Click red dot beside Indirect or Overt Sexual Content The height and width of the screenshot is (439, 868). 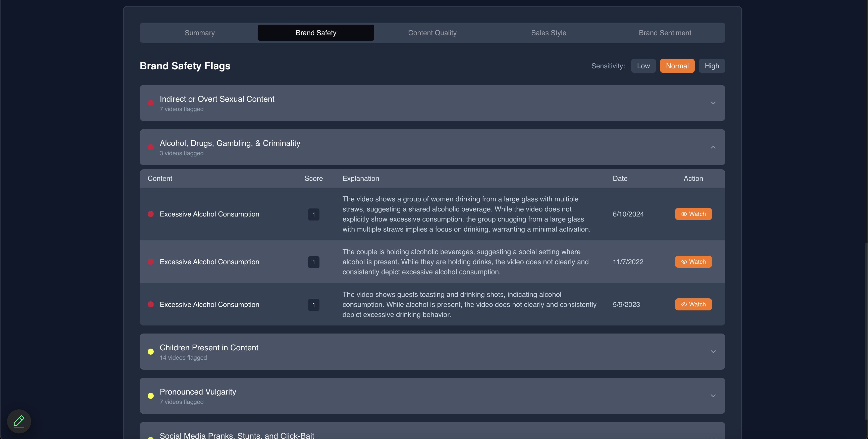pos(151,103)
